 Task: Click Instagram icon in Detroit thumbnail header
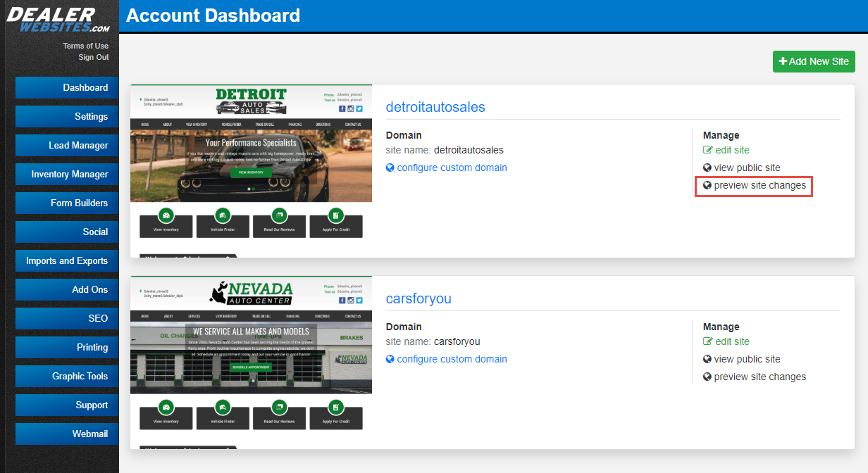pyautogui.click(x=351, y=108)
